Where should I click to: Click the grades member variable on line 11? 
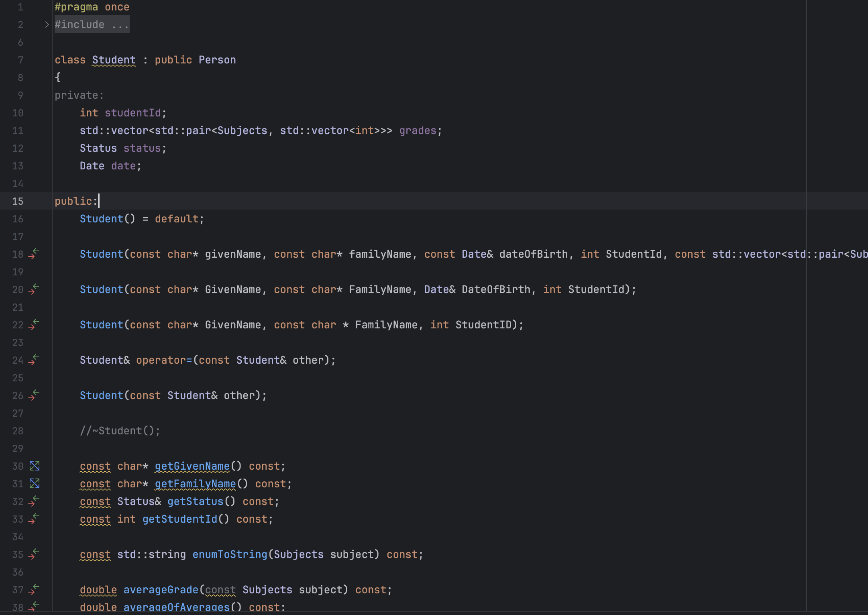418,130
